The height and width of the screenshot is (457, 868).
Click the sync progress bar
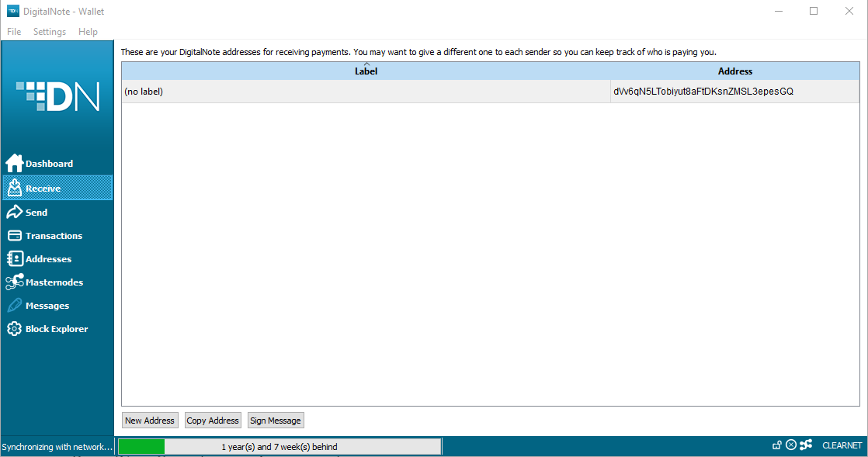[279, 446]
